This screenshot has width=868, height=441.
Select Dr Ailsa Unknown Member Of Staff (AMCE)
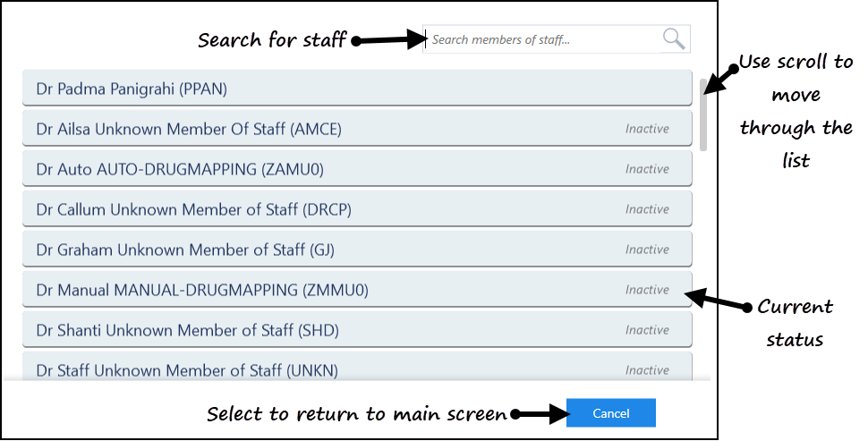357,129
